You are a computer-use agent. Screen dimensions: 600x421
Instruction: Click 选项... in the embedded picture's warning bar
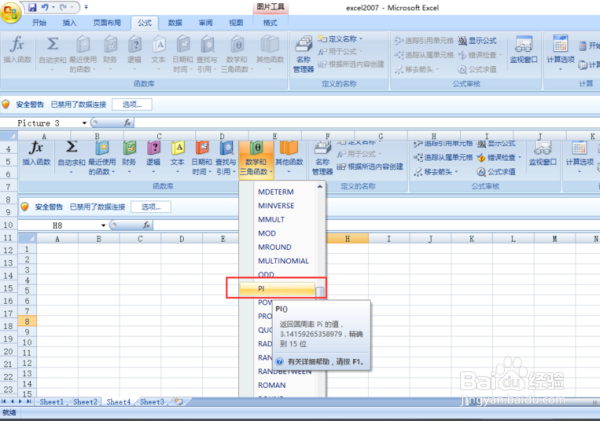coord(151,207)
